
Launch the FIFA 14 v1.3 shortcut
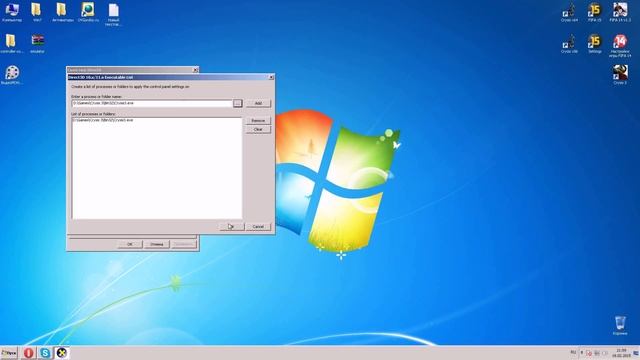[x=620, y=12]
